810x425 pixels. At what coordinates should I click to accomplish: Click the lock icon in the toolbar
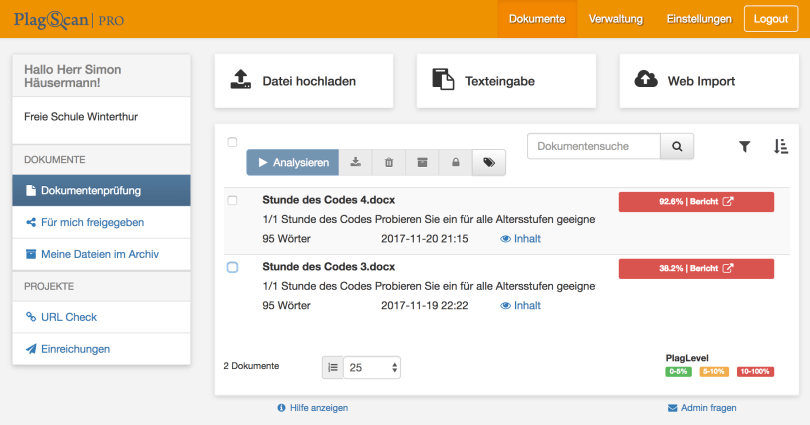[455, 162]
